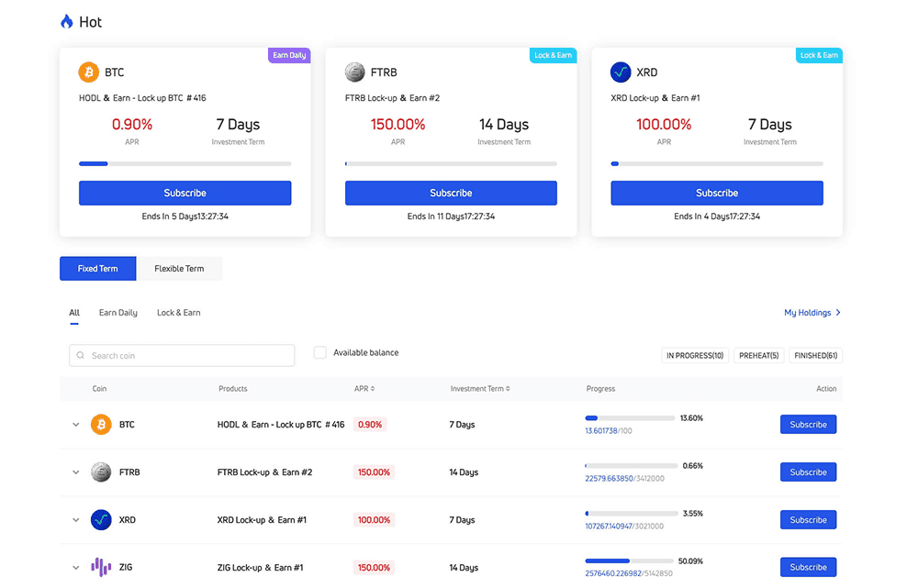The width and height of the screenshot is (918, 588).
Task: Expand the XRD row chevron
Action: [75, 519]
